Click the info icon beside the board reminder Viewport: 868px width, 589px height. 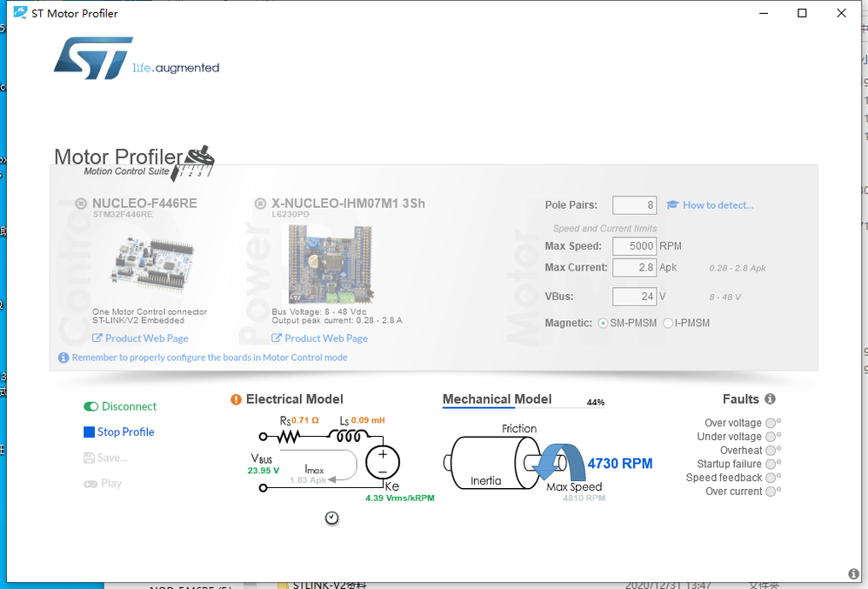[x=63, y=358]
